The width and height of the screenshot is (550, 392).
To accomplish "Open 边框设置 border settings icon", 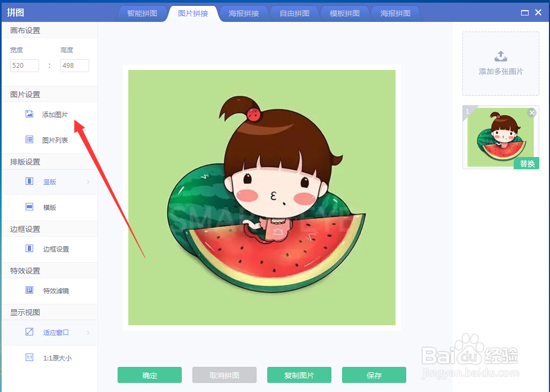I will click(x=29, y=248).
